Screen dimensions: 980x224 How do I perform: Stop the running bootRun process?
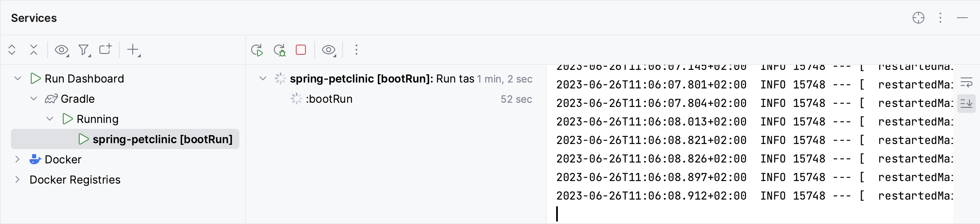tap(301, 50)
